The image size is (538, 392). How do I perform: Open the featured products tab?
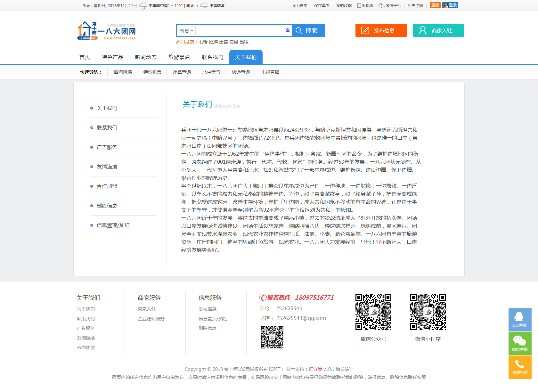112,57
